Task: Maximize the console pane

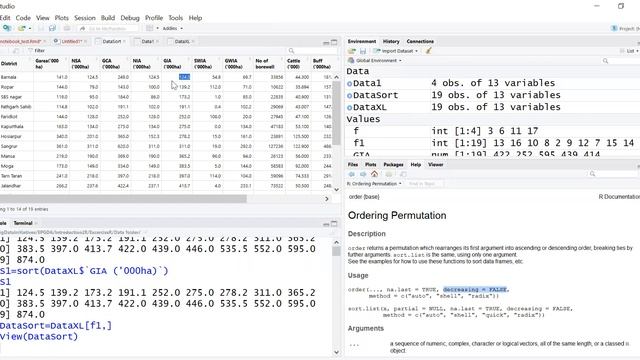Action: (x=334, y=224)
